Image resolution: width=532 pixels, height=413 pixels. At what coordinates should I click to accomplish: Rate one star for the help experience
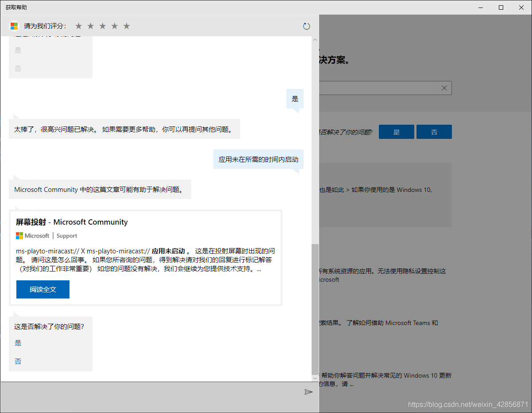tap(78, 26)
